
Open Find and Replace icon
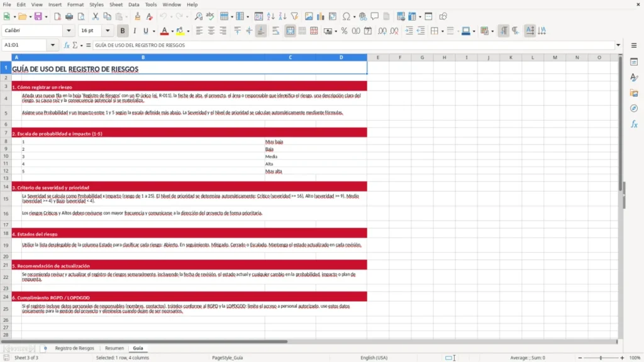[198, 16]
